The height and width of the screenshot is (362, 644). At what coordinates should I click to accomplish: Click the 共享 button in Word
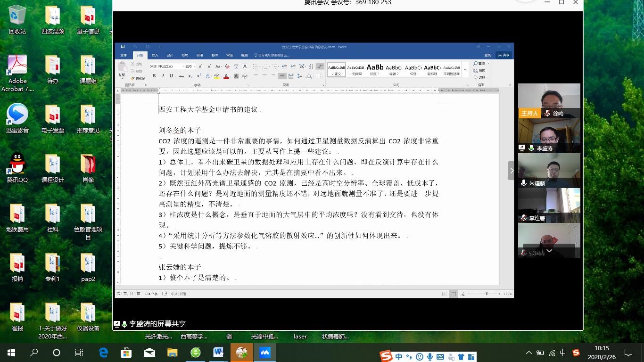(504, 55)
